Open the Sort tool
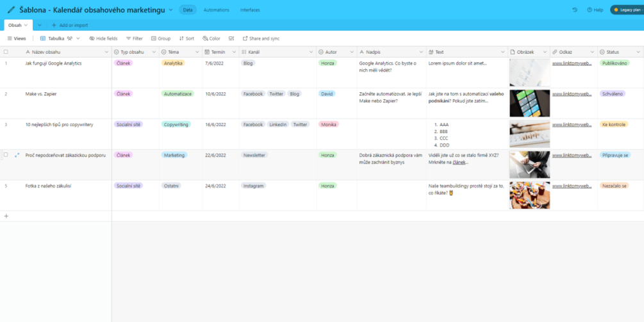Viewport: 644px width, 322px height. pyautogui.click(x=186, y=38)
